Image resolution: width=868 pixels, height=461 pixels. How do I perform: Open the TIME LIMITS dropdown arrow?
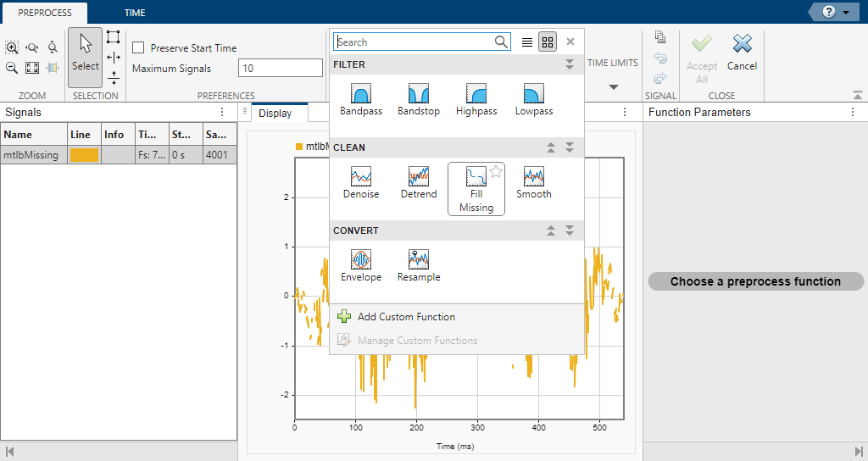(x=614, y=87)
